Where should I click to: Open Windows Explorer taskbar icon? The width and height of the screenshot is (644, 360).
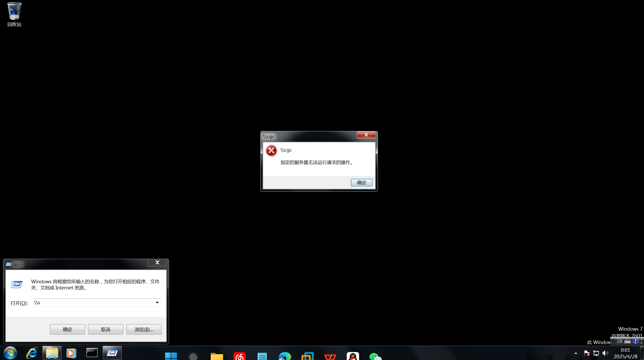click(x=52, y=353)
